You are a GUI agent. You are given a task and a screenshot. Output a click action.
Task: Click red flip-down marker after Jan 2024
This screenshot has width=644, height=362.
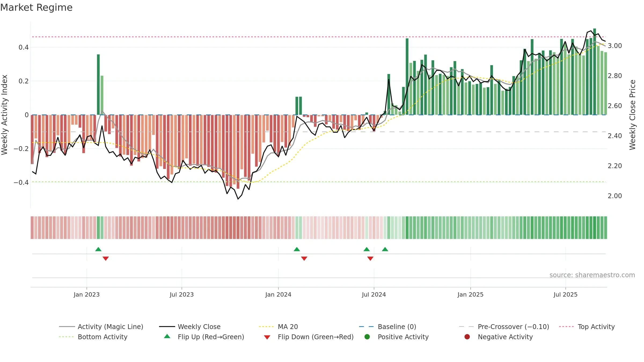(304, 258)
